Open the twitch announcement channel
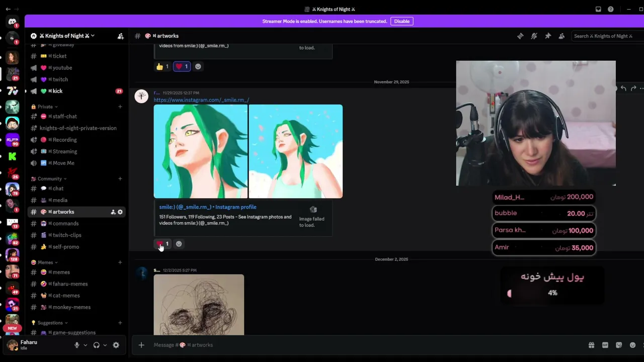 point(76,79)
